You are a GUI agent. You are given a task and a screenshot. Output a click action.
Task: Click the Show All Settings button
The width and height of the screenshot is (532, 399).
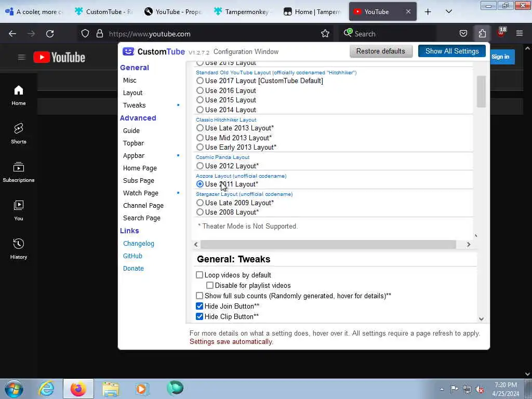(x=452, y=51)
